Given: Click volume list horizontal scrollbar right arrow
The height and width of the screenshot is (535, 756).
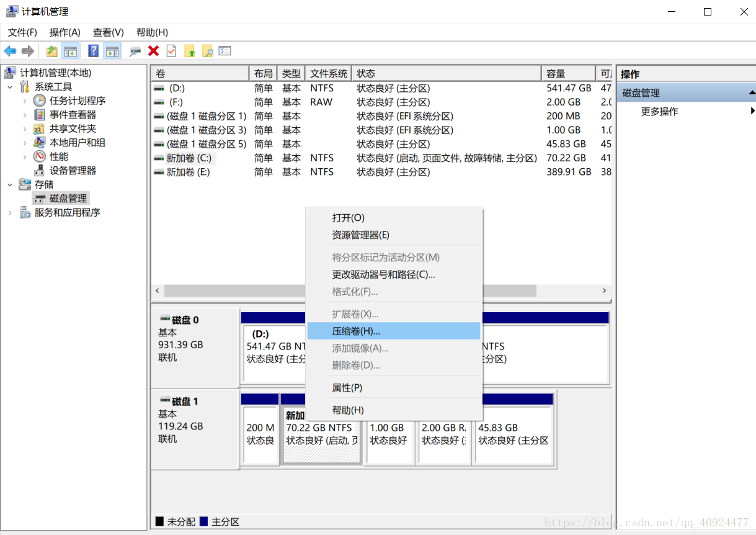Looking at the screenshot, I should 604,290.
